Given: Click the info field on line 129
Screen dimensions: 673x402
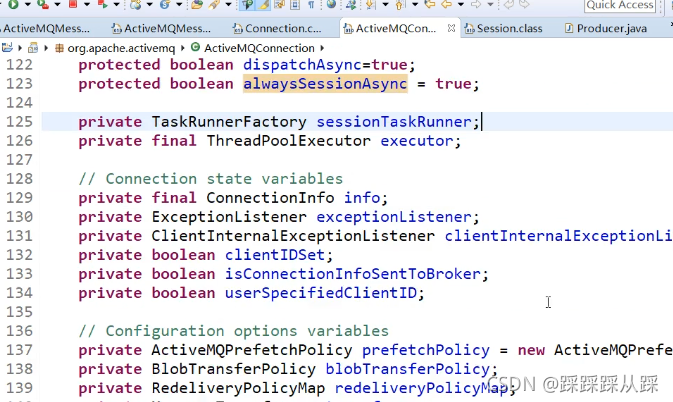Looking at the screenshot, I should [x=362, y=198].
